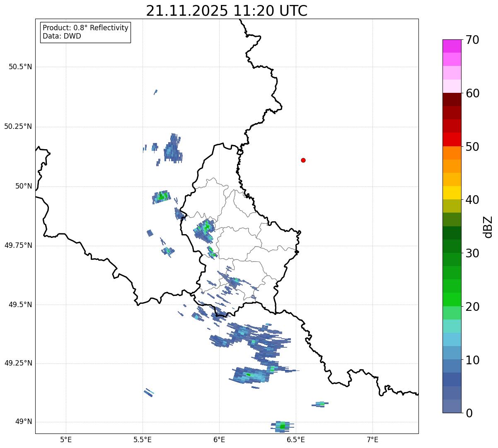Viewport: 498px width, 448px height.
Task: Click the bright red colorbar segment
Action: click(x=452, y=139)
